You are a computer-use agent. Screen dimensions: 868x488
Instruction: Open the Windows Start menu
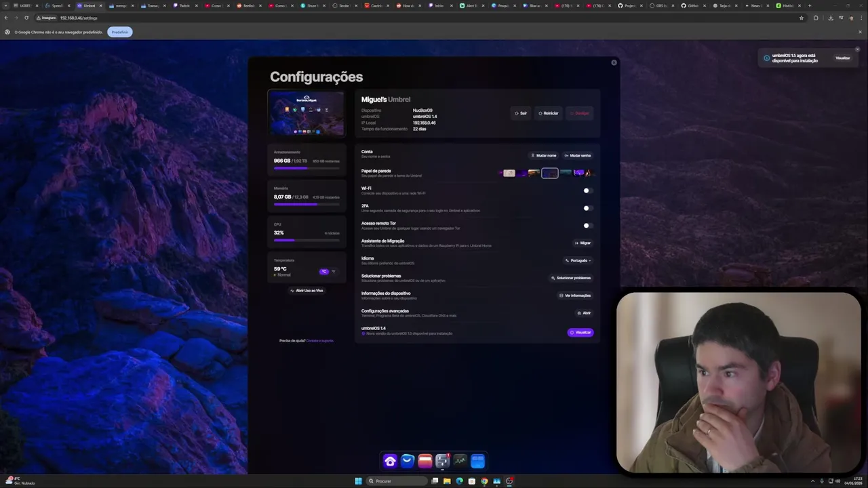pos(358,481)
